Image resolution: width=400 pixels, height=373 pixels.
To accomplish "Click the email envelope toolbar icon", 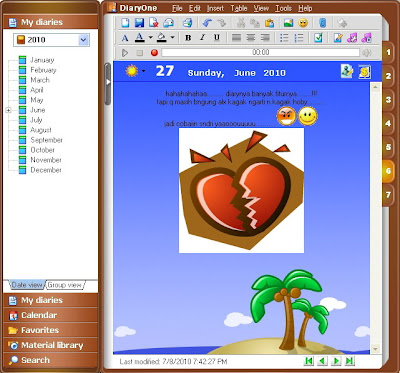I will click(168, 23).
